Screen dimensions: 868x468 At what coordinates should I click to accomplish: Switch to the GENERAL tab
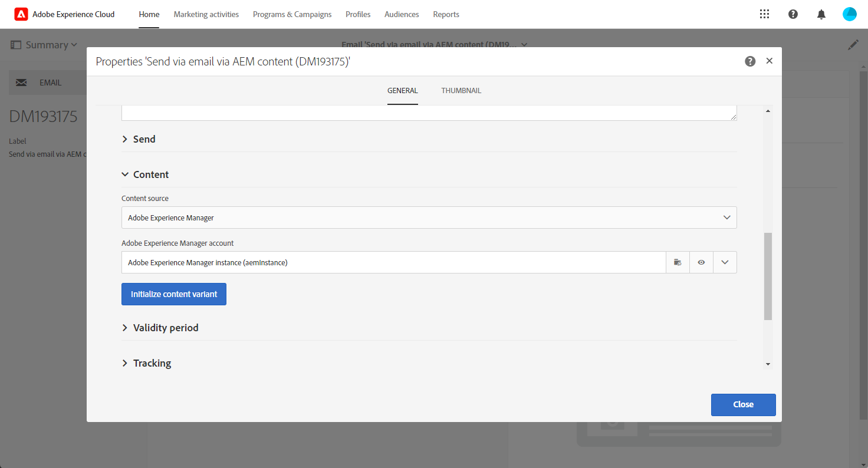coord(403,91)
